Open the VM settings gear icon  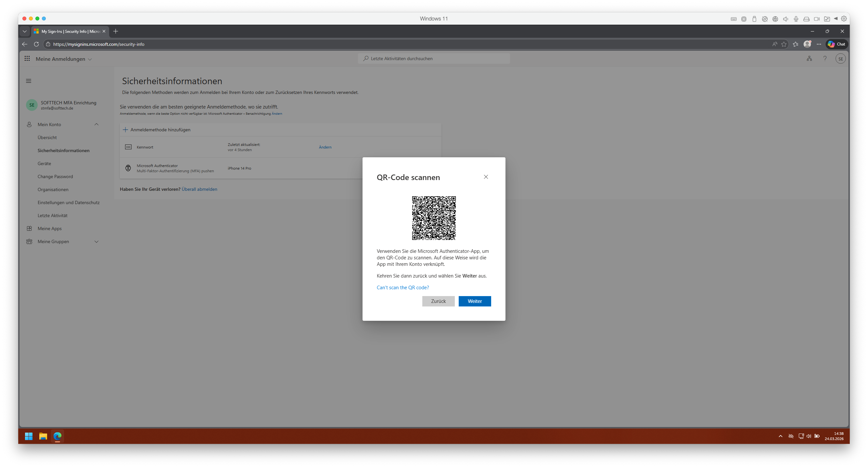[x=844, y=19]
